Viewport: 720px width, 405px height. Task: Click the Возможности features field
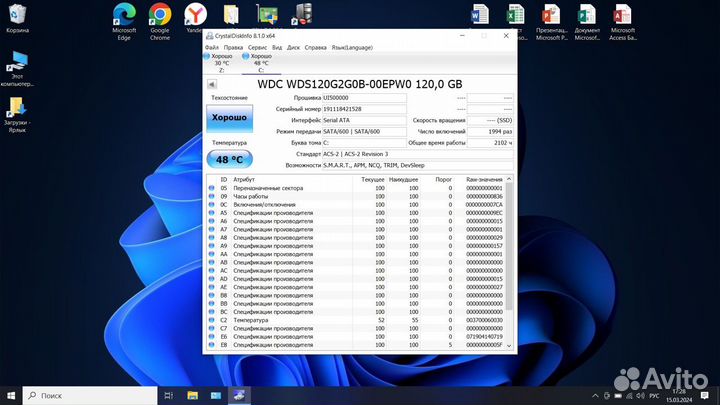pos(417,165)
